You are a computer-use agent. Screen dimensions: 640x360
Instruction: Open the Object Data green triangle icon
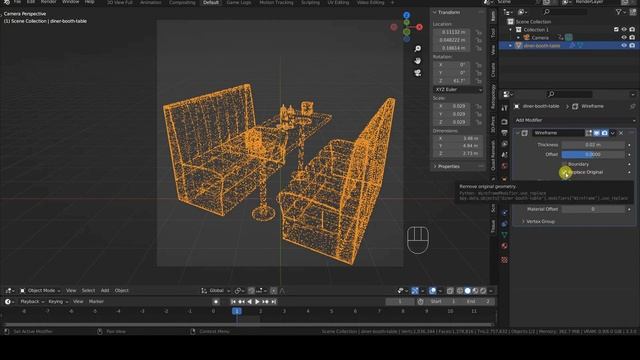pos(504,235)
